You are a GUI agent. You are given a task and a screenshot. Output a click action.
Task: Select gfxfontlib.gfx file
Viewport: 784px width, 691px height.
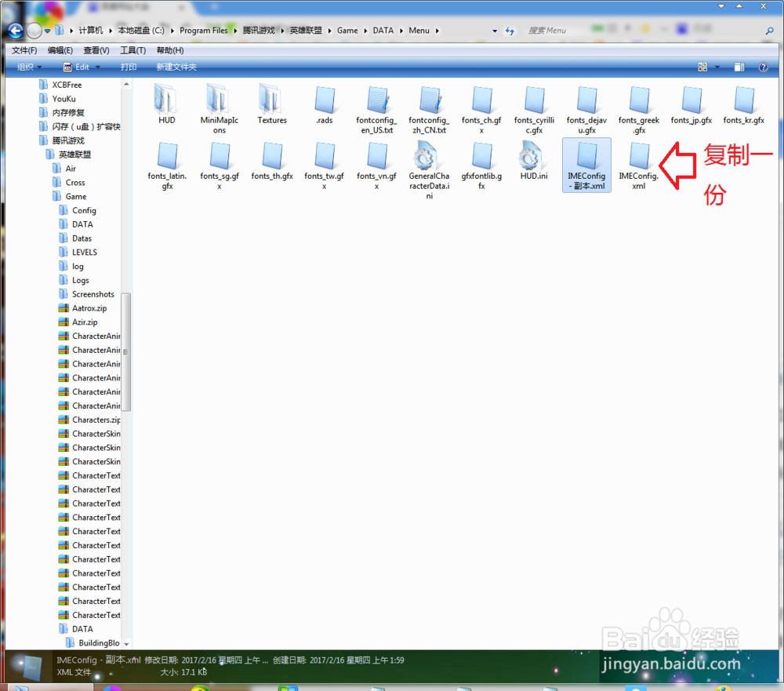(481, 165)
